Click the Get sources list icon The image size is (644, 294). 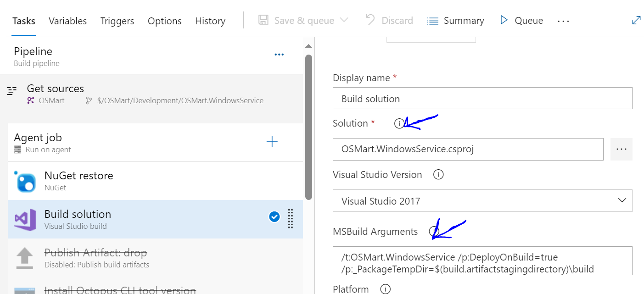[12, 91]
